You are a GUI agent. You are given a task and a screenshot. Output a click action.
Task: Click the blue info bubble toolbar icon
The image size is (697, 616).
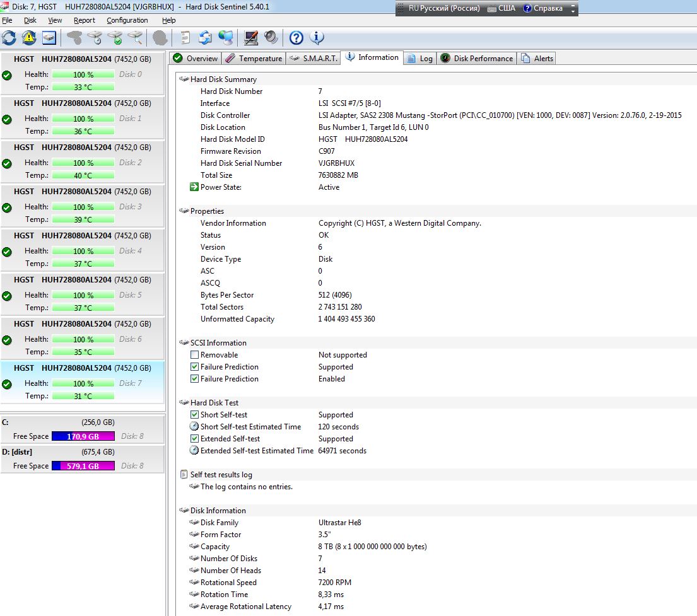317,38
